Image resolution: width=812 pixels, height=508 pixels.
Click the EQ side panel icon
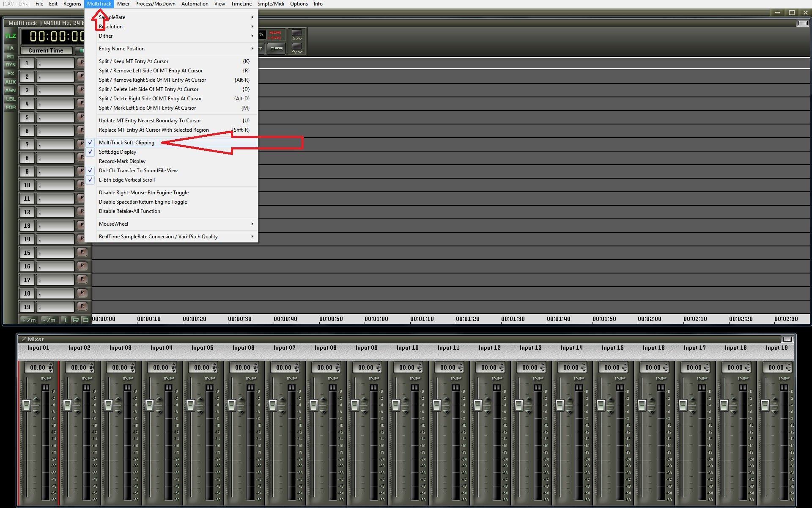coord(11,56)
